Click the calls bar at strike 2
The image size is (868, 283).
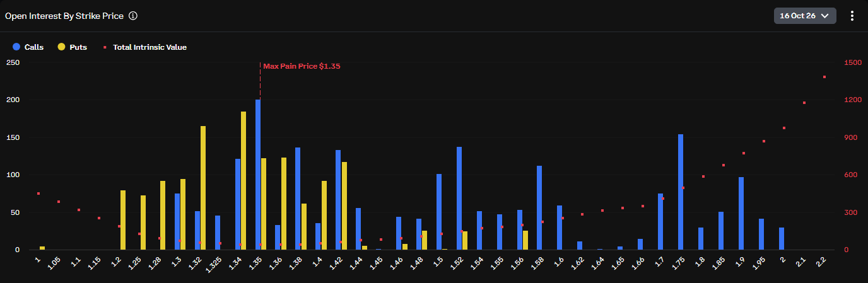pos(782,239)
